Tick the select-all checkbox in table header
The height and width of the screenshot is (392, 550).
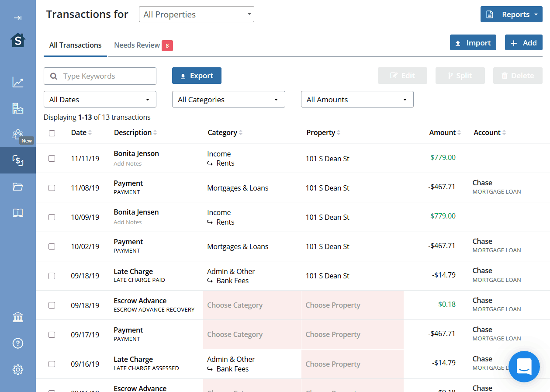(52, 133)
